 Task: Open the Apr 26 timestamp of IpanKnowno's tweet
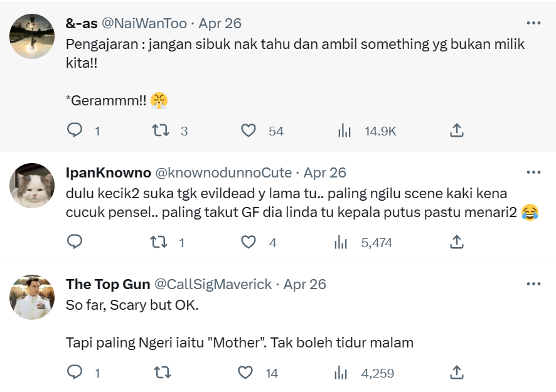pyautogui.click(x=325, y=172)
